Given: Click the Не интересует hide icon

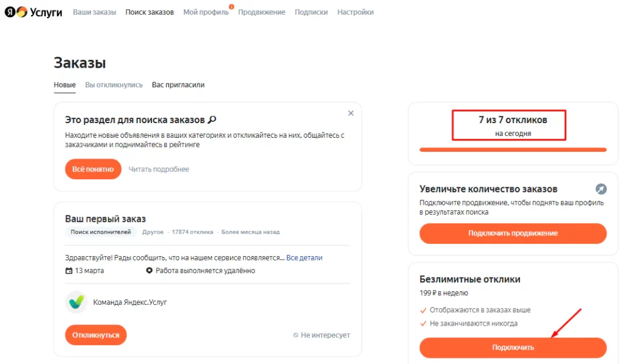Looking at the screenshot, I should (296, 335).
